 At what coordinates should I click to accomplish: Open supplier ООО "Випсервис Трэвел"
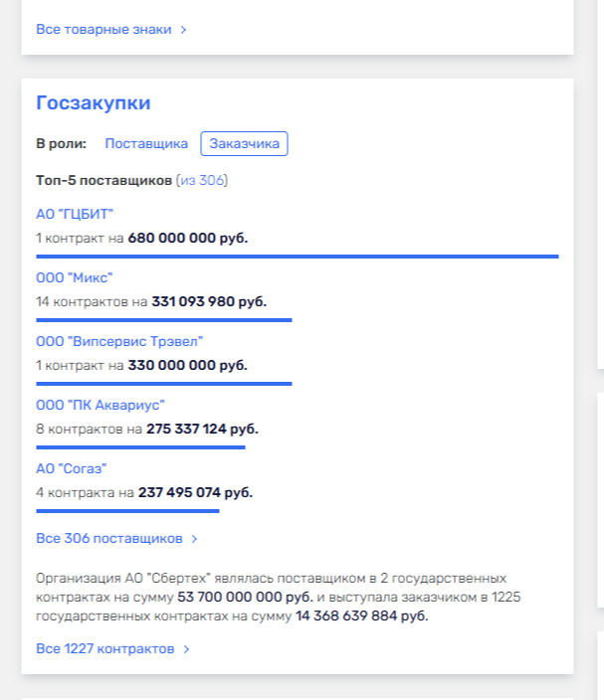pos(119,341)
